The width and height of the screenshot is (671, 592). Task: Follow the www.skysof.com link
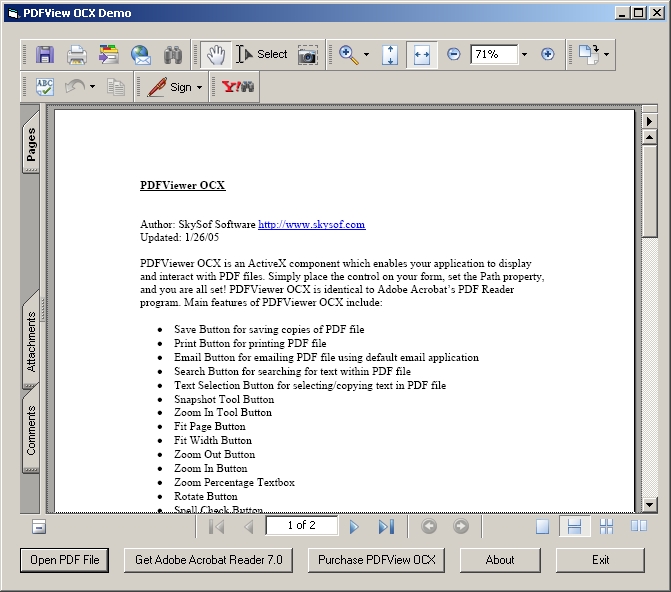tap(312, 224)
